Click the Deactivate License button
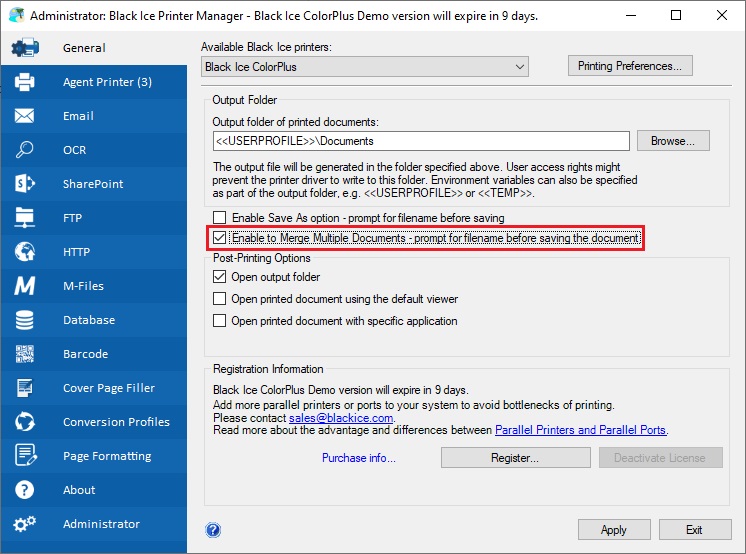 point(660,457)
